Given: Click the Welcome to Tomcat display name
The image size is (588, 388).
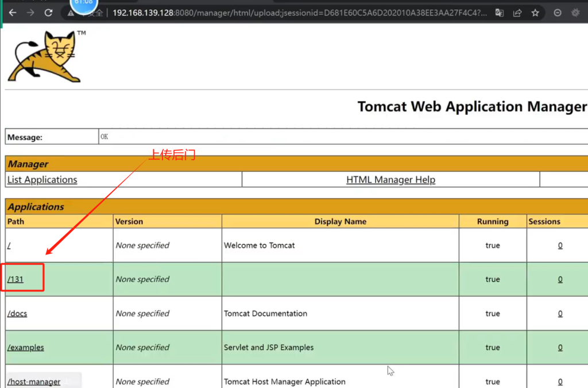Looking at the screenshot, I should click(259, 245).
